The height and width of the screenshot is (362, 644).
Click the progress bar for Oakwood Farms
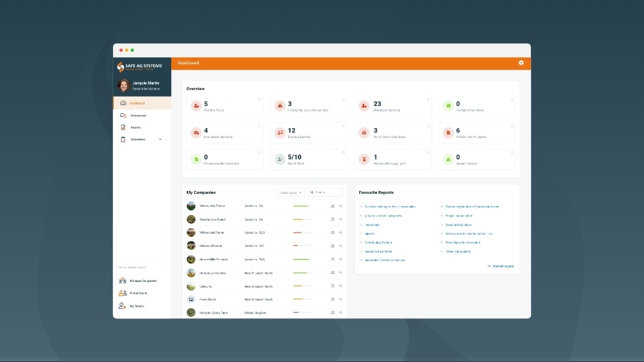coord(301,245)
